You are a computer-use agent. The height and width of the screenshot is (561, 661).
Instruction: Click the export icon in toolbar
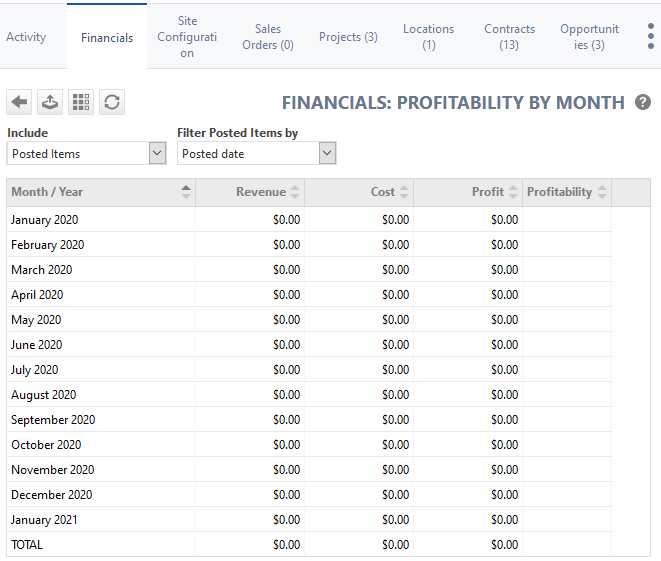[x=49, y=102]
